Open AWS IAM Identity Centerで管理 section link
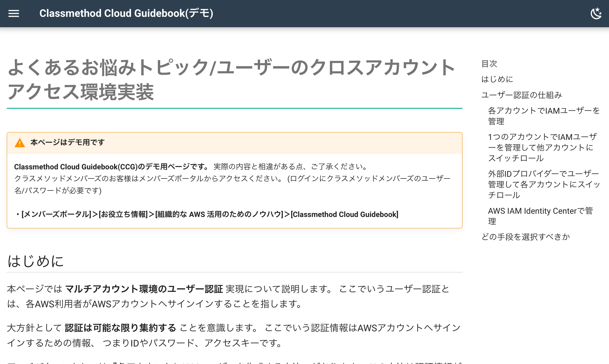This screenshot has width=609, height=364. coord(540,216)
